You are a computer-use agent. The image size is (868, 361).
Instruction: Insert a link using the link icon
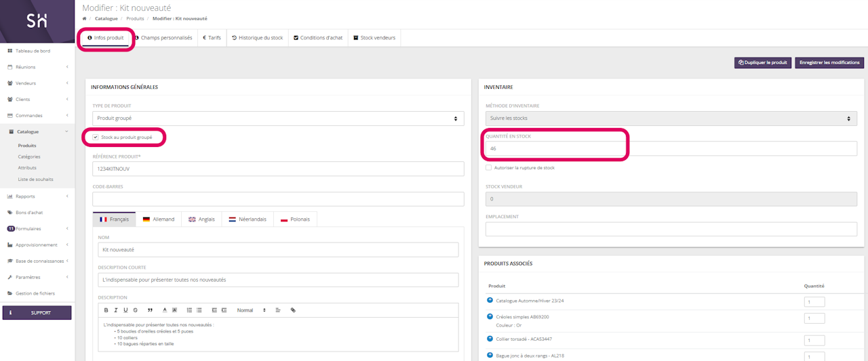click(293, 310)
